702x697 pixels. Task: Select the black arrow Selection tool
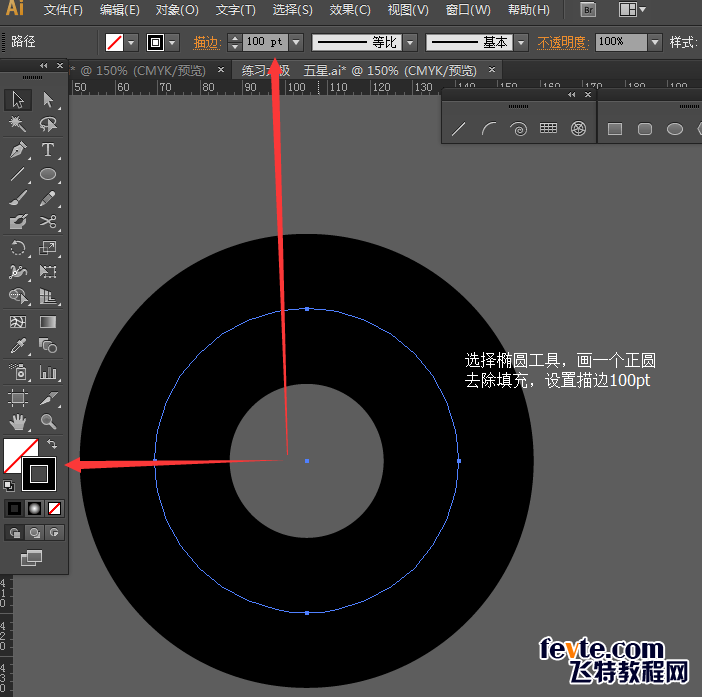click(18, 99)
